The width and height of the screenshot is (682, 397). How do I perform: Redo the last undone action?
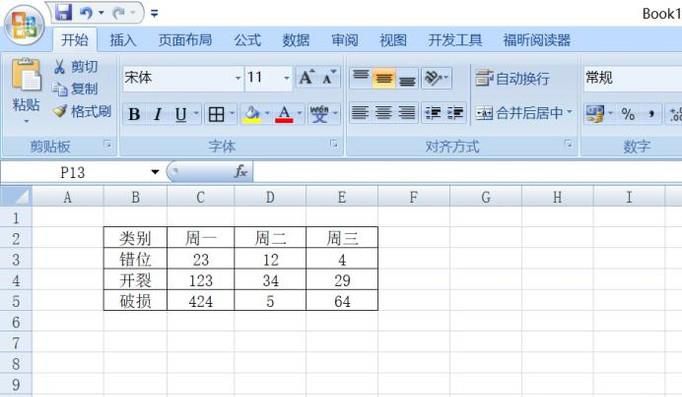tap(119, 13)
